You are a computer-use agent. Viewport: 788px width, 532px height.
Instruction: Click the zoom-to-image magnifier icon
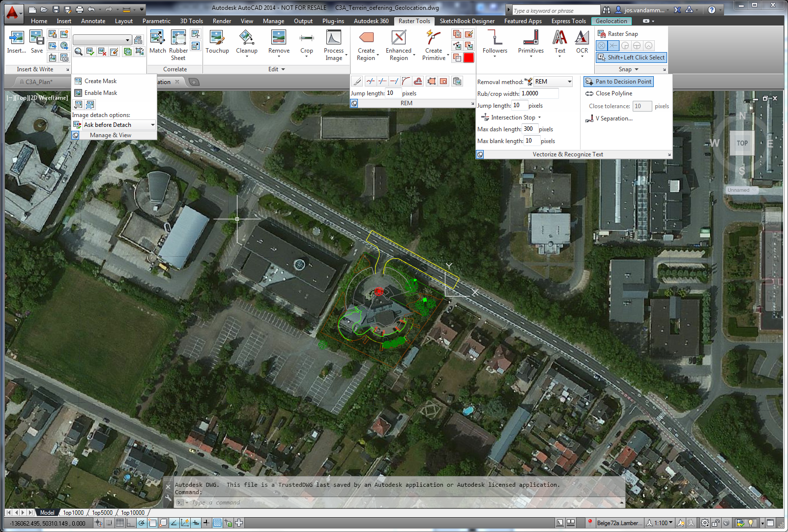79,52
